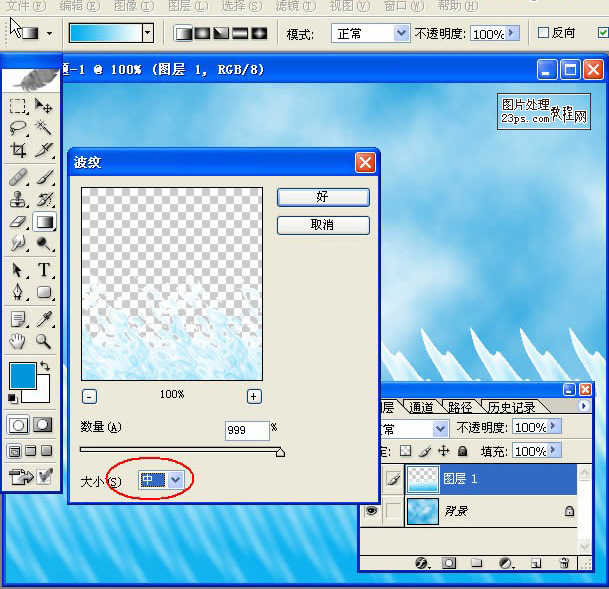Select the Lasso tool
The image size is (609, 589).
(17, 128)
